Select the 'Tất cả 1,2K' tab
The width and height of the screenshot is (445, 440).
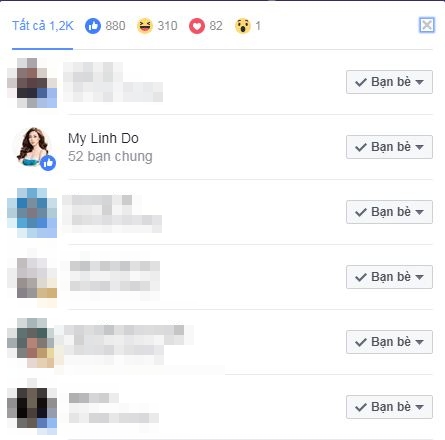pos(43,26)
